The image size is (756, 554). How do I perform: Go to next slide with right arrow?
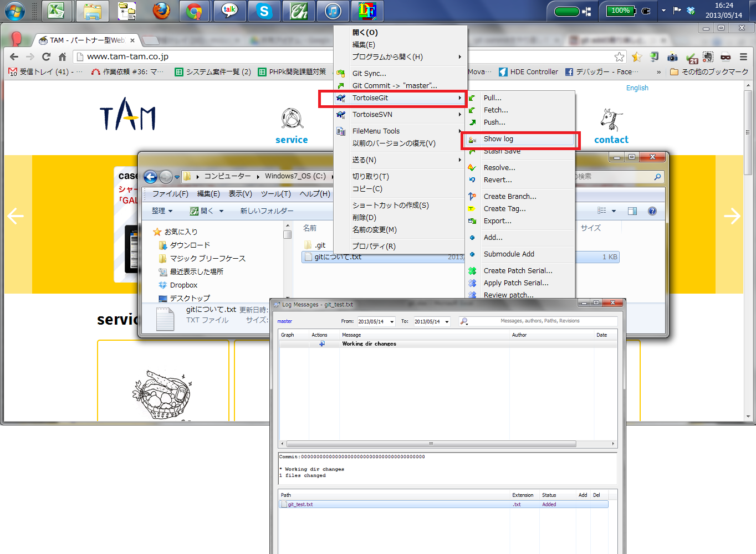pos(732,216)
